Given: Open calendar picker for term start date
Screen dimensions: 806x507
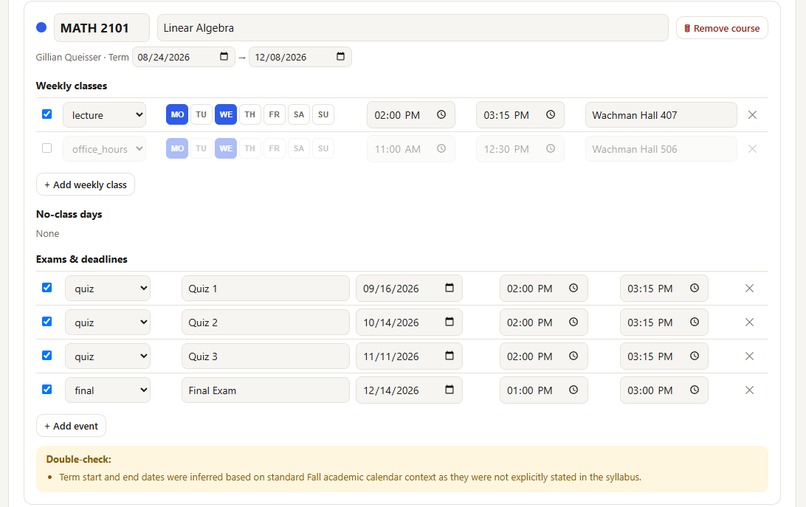Looking at the screenshot, I should point(224,57).
